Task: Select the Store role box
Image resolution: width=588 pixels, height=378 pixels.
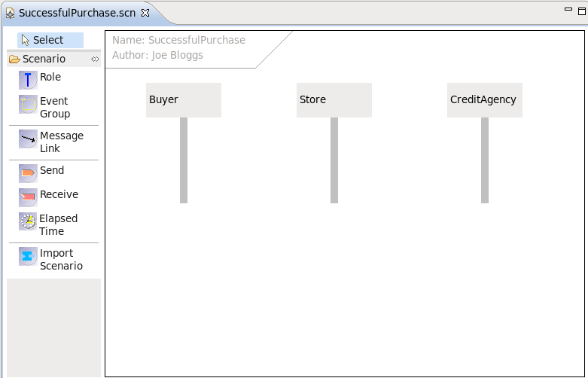Action: coord(334,100)
